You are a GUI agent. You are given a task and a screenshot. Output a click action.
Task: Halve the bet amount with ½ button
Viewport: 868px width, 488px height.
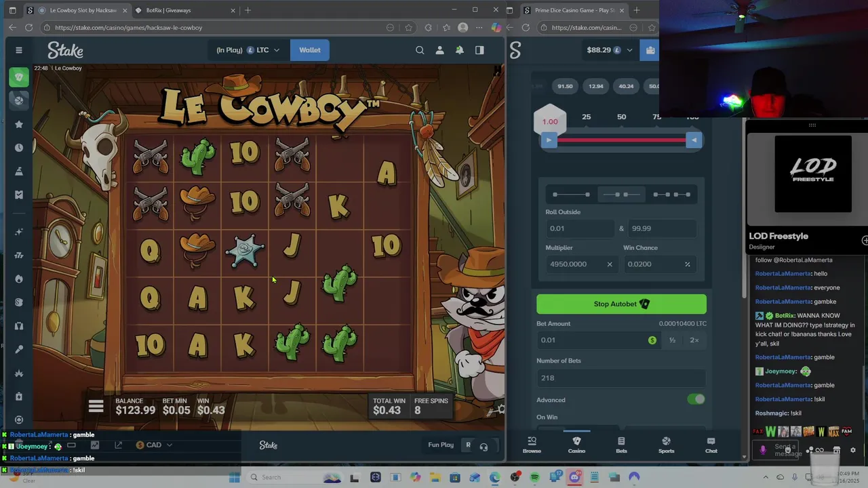pyautogui.click(x=672, y=340)
